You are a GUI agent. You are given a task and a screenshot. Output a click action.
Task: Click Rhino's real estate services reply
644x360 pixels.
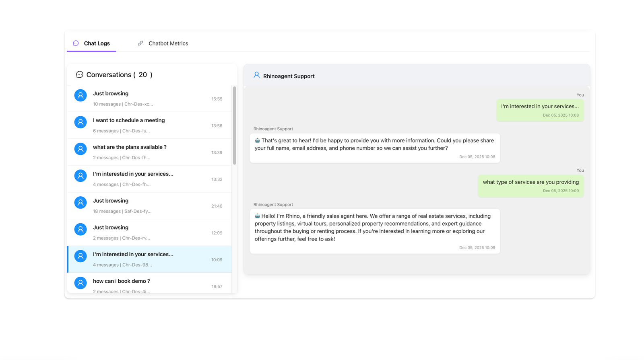[374, 231]
